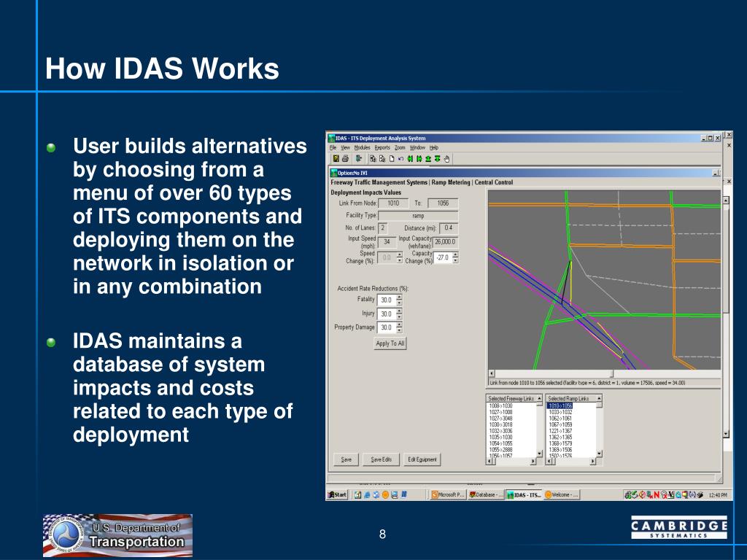Click the IDAS - ITS taskbar button
The height and width of the screenshot is (560, 747).
click(x=524, y=495)
